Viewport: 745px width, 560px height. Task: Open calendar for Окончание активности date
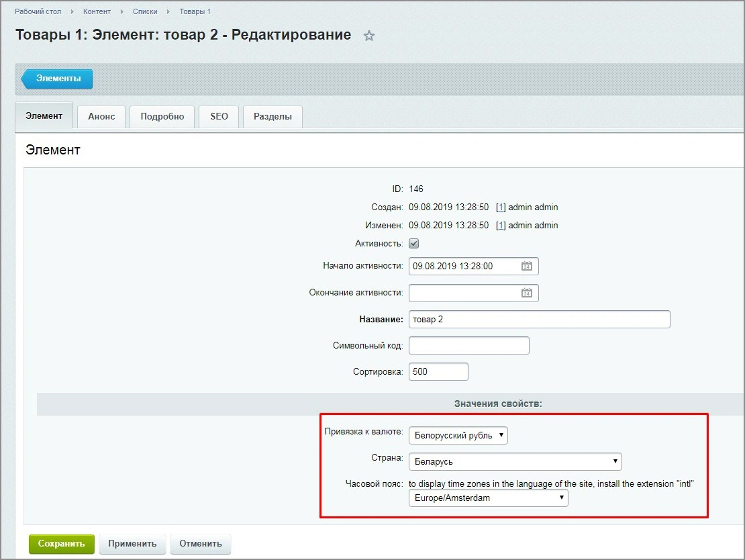[526, 293]
